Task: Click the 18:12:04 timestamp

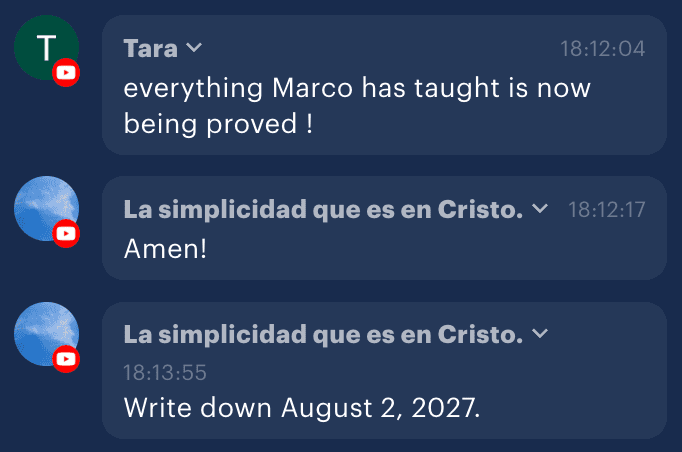Action: 602,49
